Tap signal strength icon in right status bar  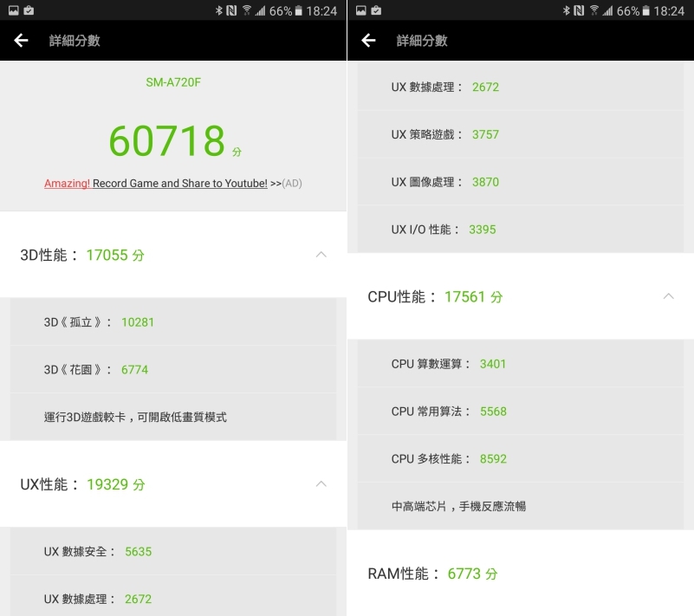[x=607, y=10]
